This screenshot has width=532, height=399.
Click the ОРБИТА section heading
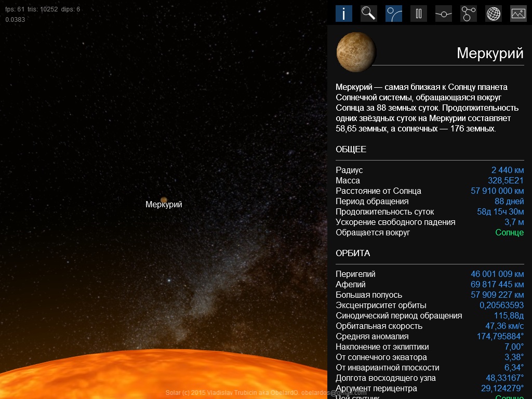pyautogui.click(x=353, y=253)
